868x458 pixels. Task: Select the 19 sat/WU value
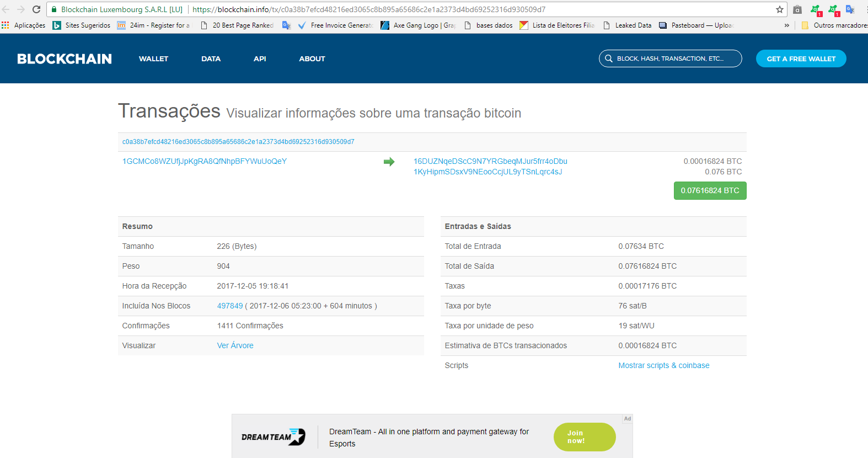coord(636,326)
